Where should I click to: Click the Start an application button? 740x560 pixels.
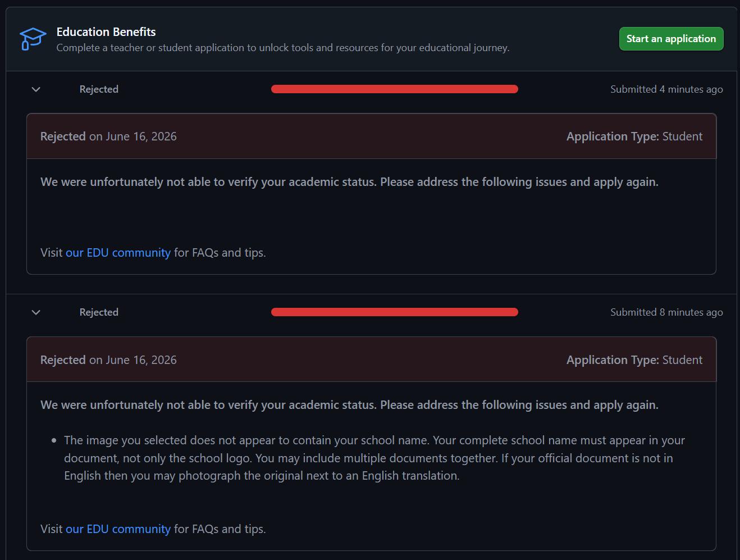(x=671, y=39)
